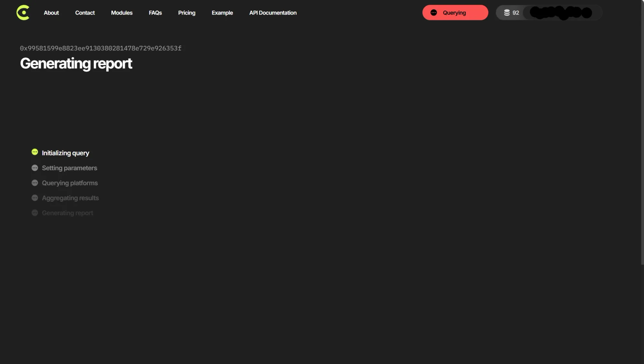The image size is (644, 364).
Task: Click the About navigation link
Action: [51, 12]
